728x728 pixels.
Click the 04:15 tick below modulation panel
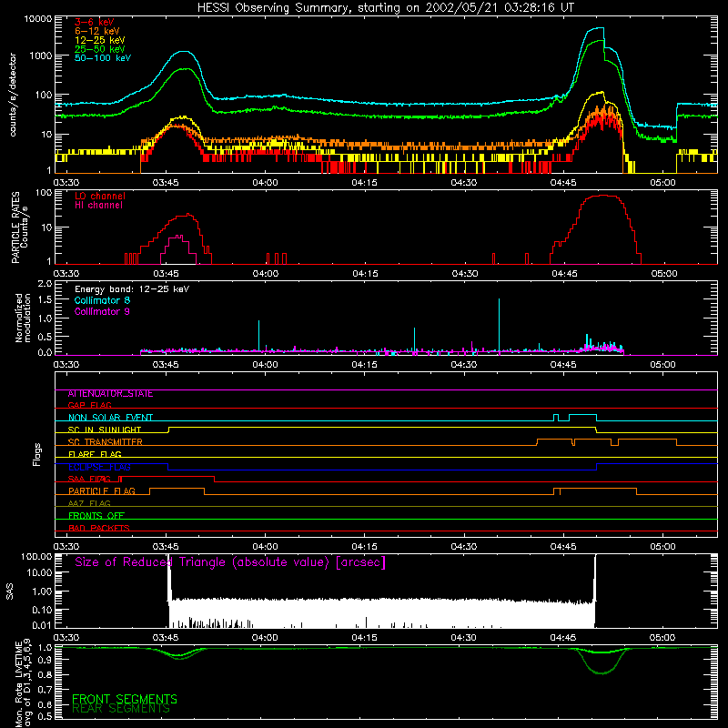pos(365,365)
